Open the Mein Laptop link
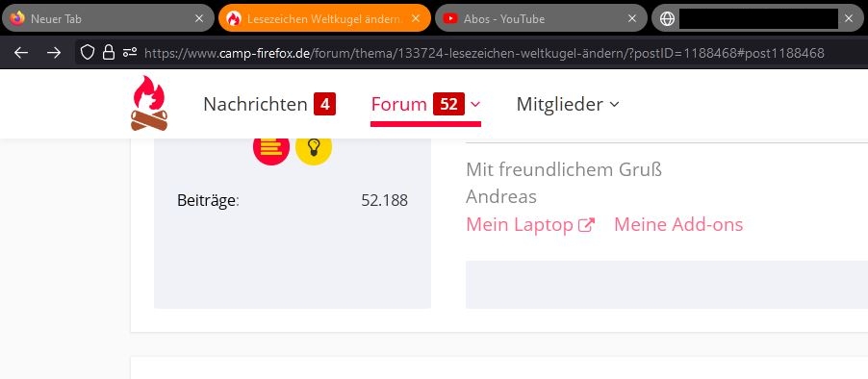This screenshot has width=868, height=379. tap(520, 225)
